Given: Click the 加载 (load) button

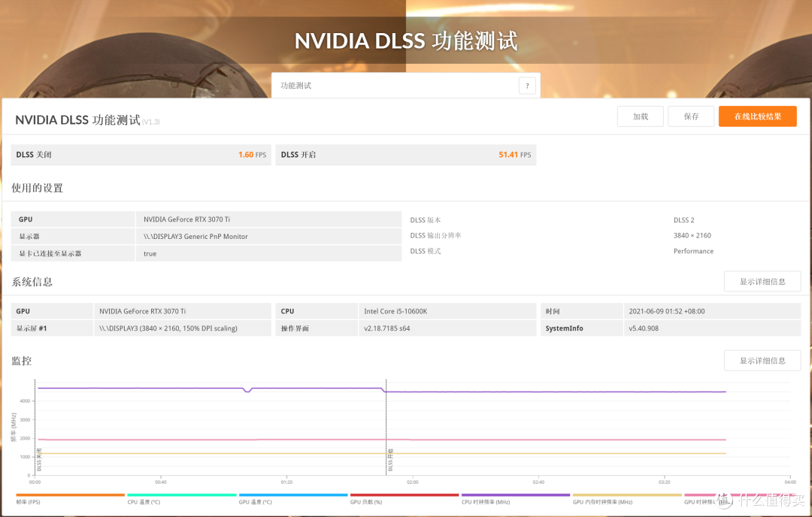Looking at the screenshot, I should [x=640, y=116].
